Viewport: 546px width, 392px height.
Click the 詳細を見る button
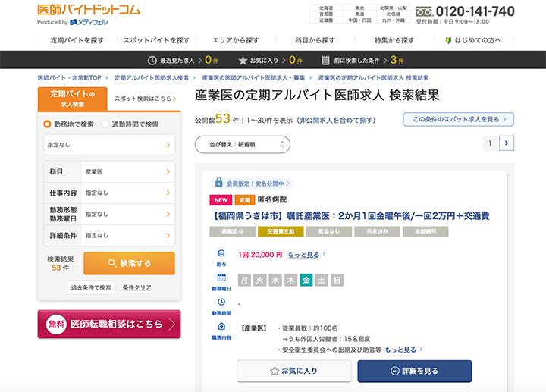click(x=414, y=372)
